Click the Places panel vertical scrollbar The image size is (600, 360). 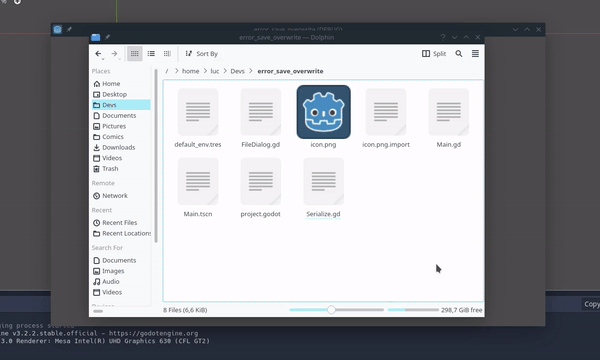coord(156,156)
